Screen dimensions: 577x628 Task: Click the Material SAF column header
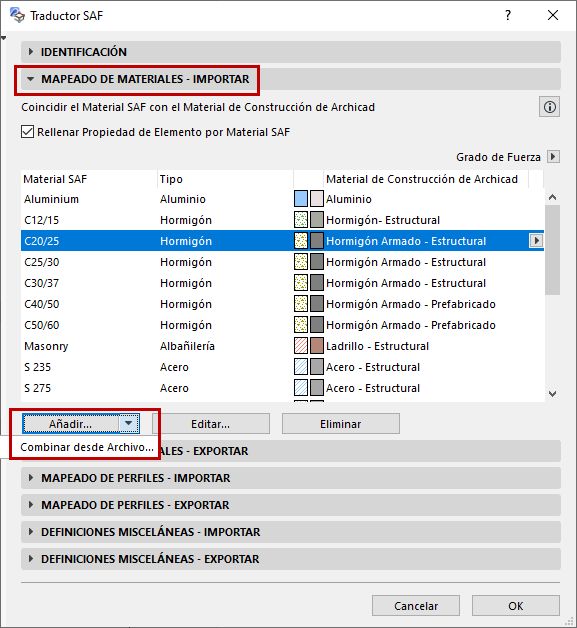click(x=89, y=179)
